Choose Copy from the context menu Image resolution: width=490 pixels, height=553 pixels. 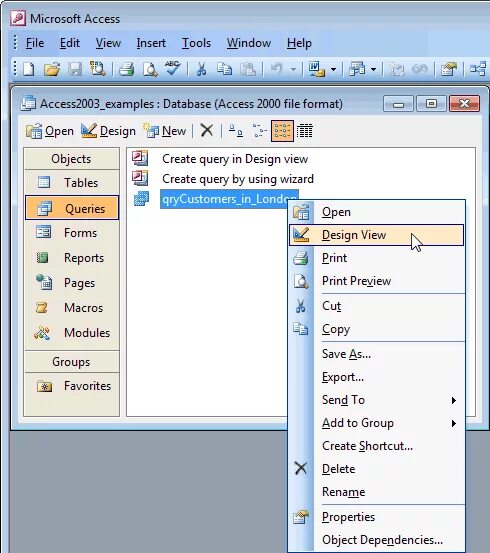coord(376,329)
